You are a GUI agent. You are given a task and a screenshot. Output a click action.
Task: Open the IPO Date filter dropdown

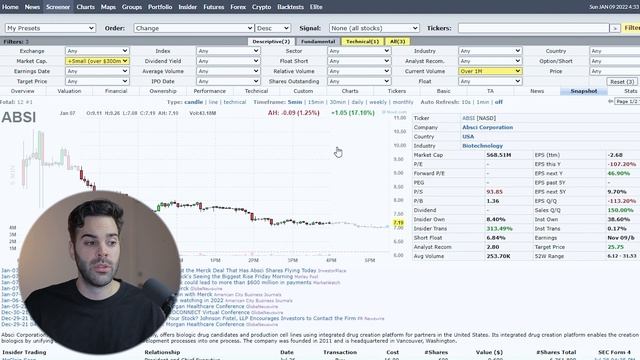(228, 81)
